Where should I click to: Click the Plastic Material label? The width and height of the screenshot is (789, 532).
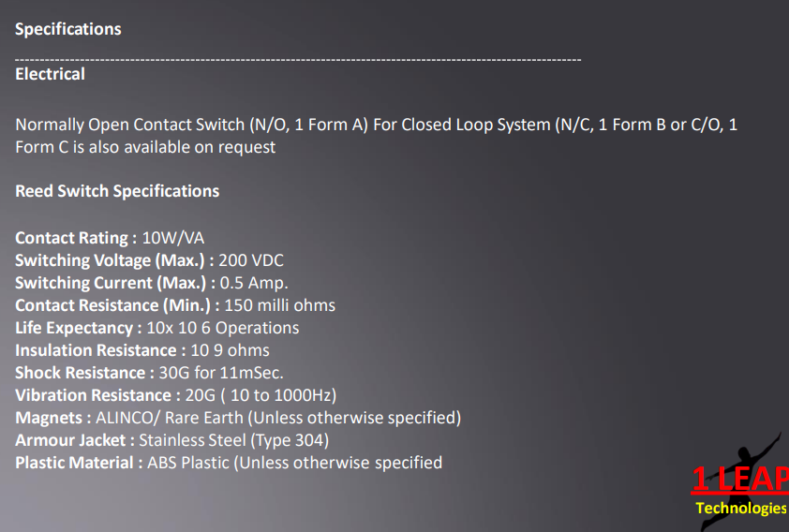click(x=75, y=463)
